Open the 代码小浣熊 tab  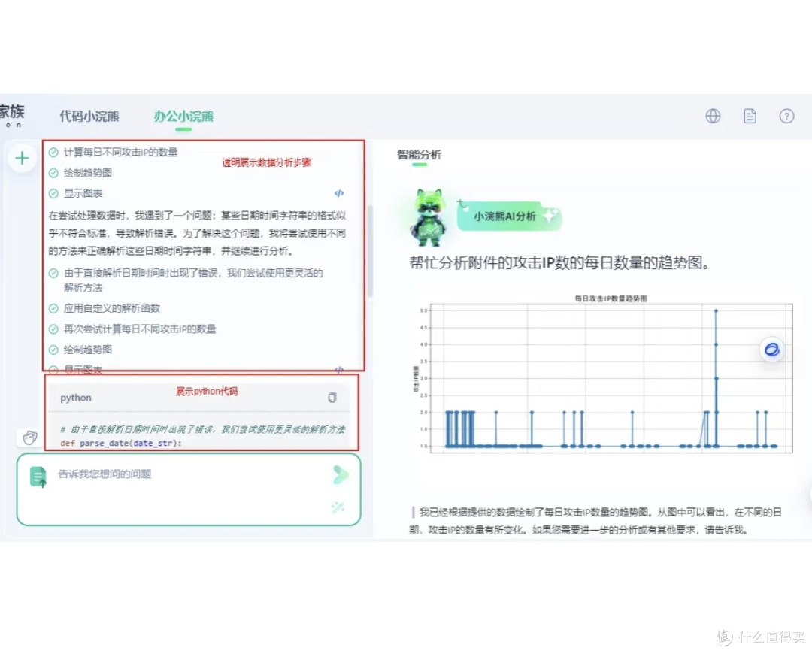coord(89,116)
